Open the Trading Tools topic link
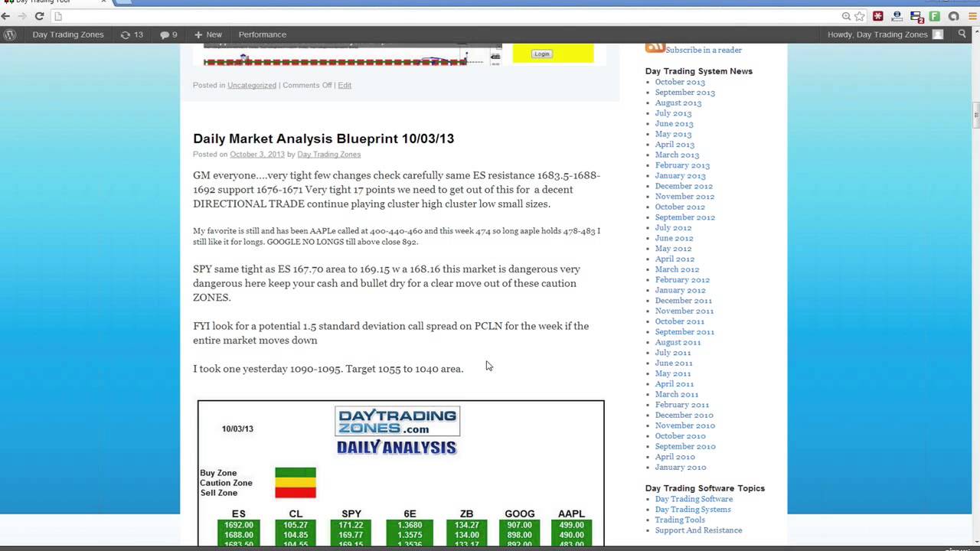Viewport: 980px width, 551px height. click(680, 520)
